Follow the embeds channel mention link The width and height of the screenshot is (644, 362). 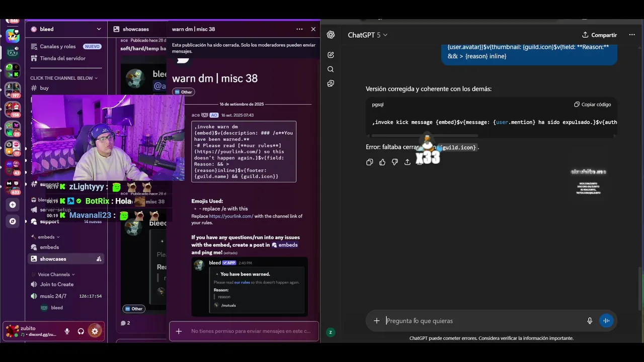pyautogui.click(x=285, y=245)
